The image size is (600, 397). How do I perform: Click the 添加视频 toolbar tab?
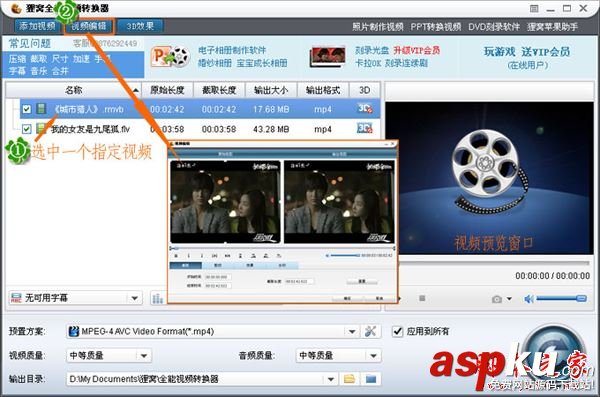click(x=37, y=26)
